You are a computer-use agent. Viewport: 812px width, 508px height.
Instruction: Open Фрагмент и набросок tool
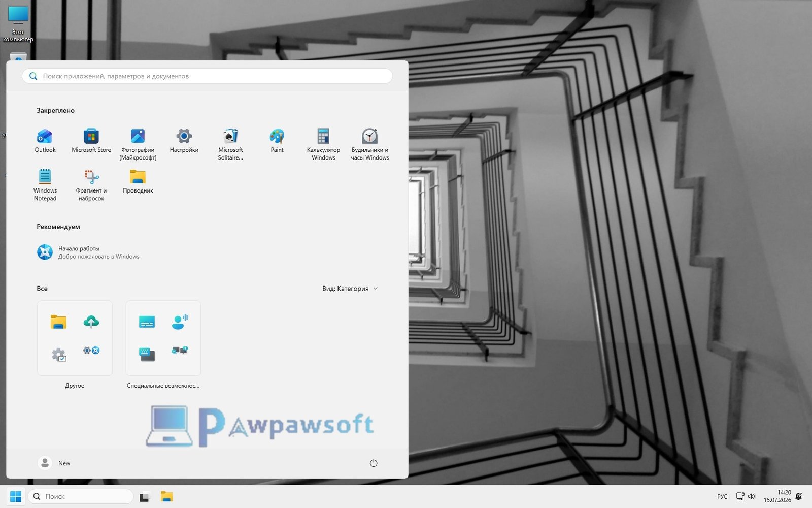pyautogui.click(x=91, y=185)
